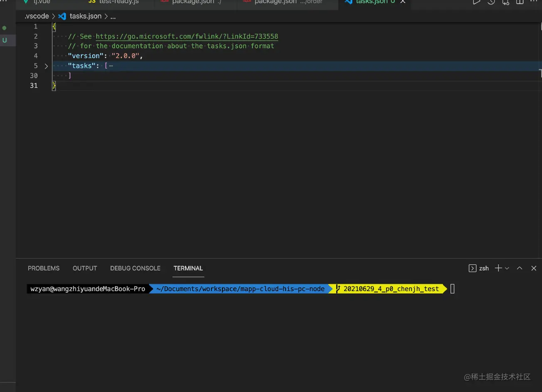Switch to the DEBUG CONSOLE tab
Viewport: 542px width, 392px height.
click(x=135, y=268)
